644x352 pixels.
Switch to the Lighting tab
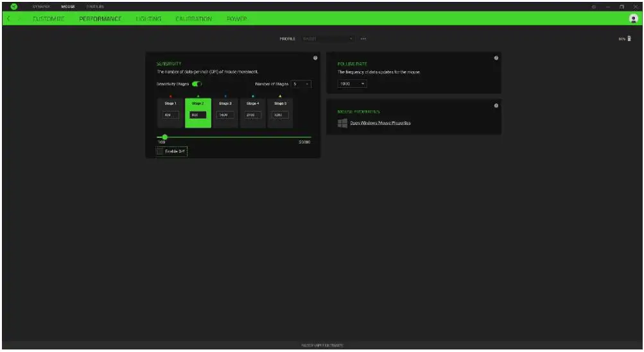click(x=148, y=19)
